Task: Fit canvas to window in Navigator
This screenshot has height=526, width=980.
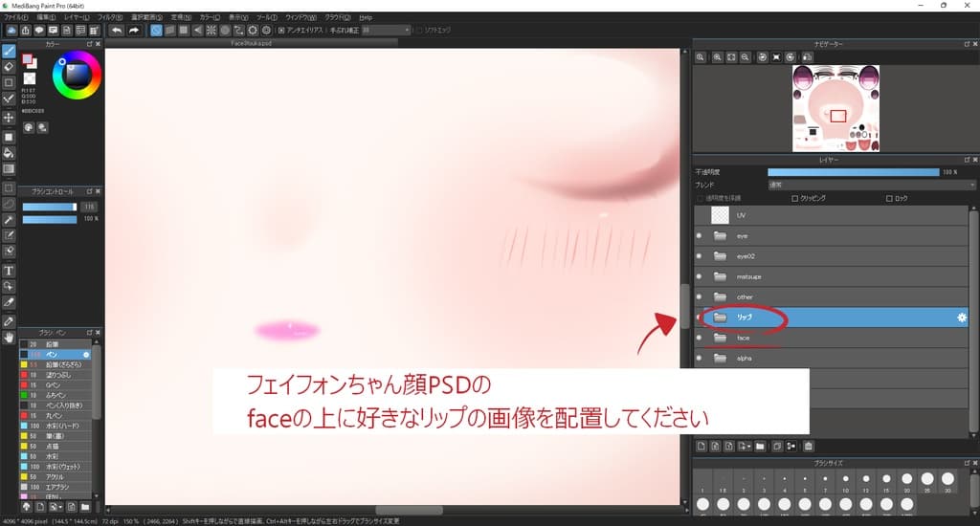Action: [x=731, y=56]
